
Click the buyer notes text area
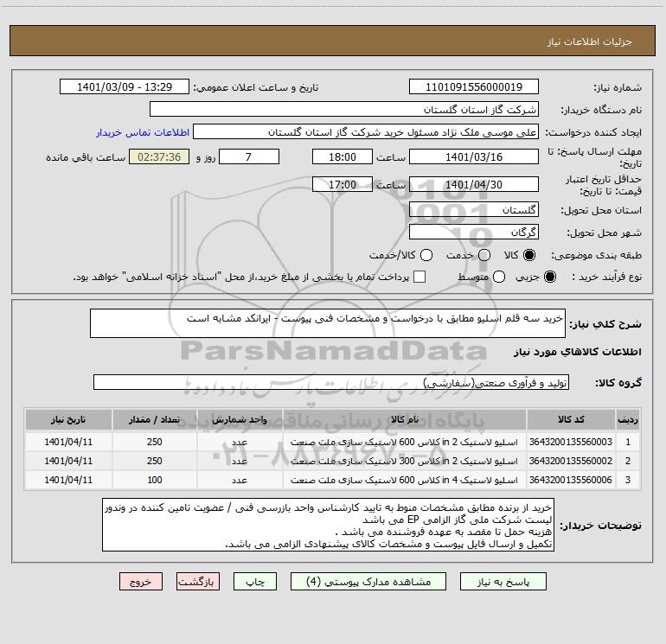328,525
